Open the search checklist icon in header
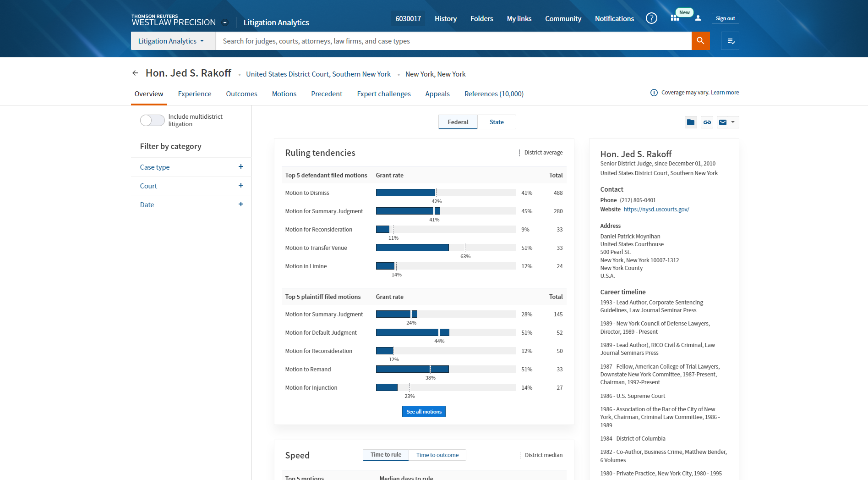 click(730, 41)
